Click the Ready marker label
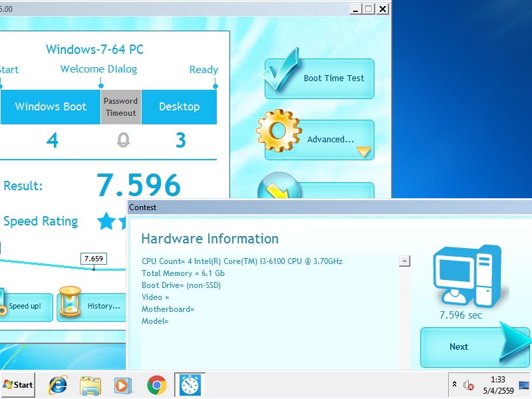The image size is (532, 399). coord(203,70)
